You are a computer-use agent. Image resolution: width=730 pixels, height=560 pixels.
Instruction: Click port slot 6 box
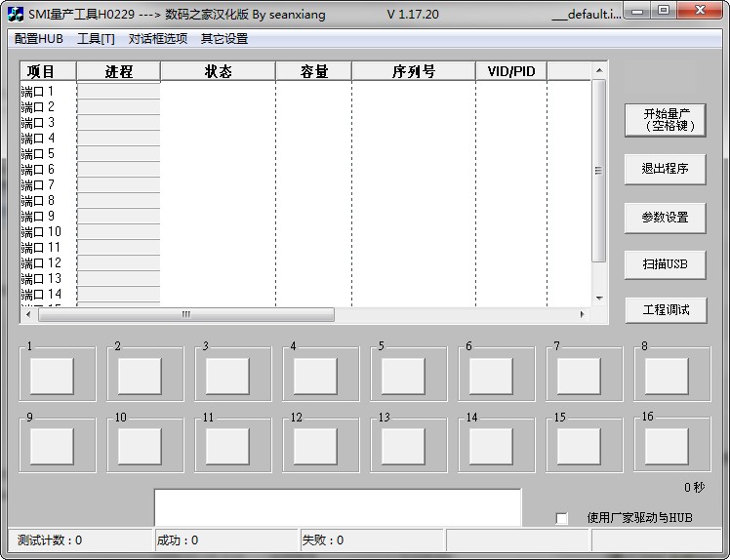click(491, 376)
